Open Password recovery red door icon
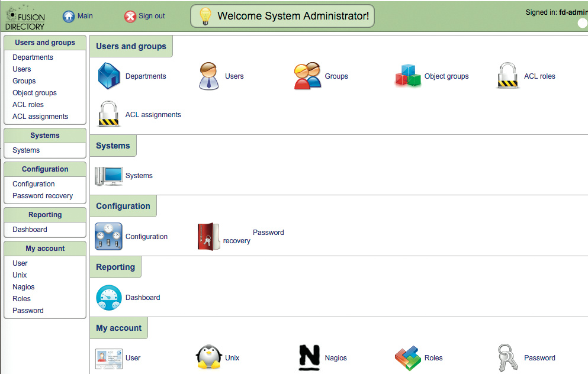The image size is (588, 374). [208, 236]
